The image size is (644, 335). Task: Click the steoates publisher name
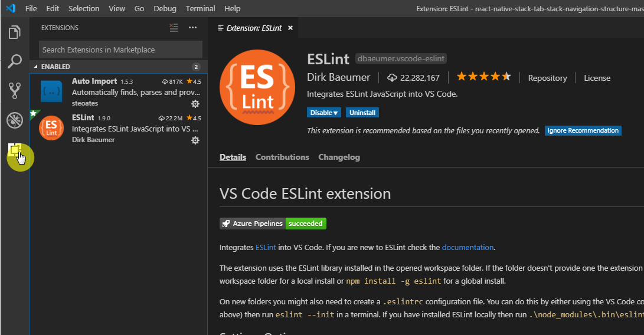tap(85, 103)
